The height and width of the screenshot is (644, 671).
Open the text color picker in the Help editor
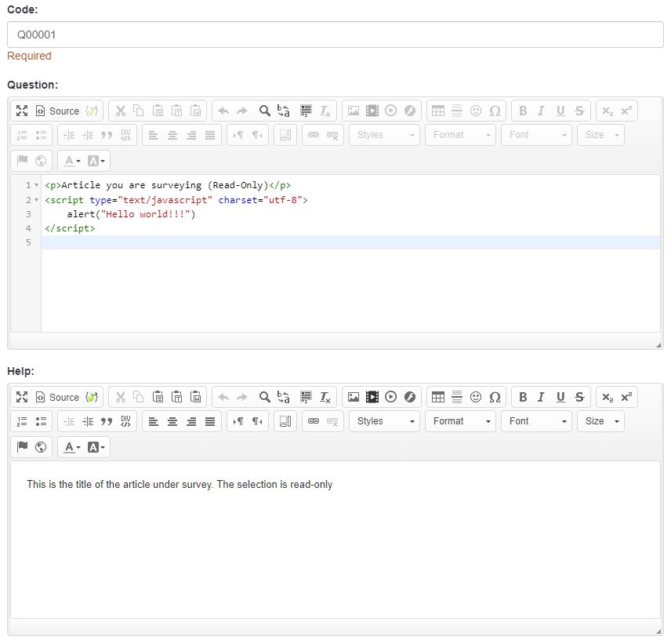(x=72, y=447)
